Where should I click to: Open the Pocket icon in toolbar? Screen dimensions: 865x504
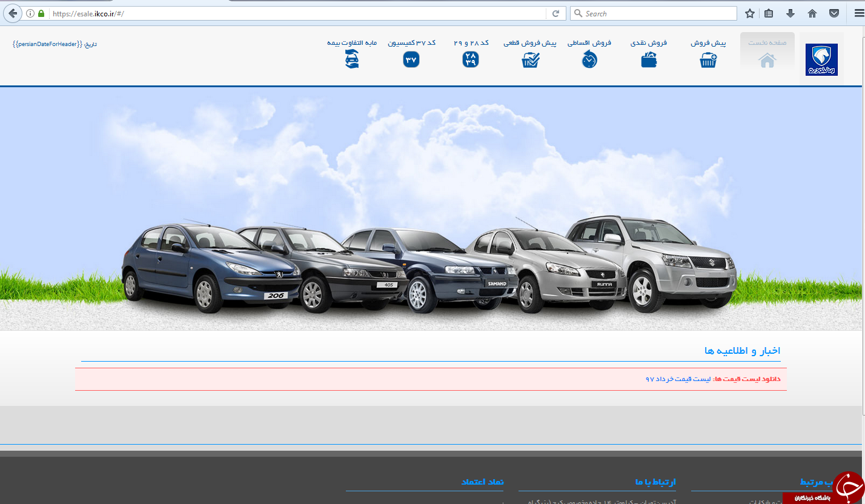coord(834,13)
